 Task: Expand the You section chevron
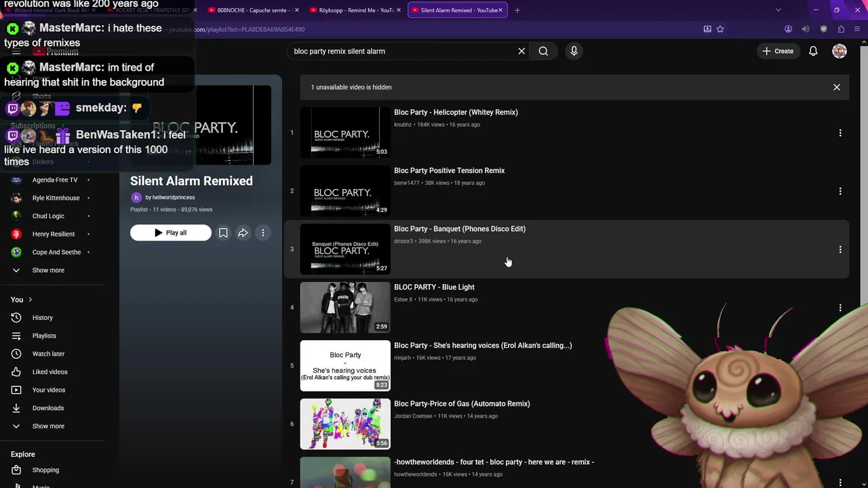pyautogui.click(x=30, y=300)
